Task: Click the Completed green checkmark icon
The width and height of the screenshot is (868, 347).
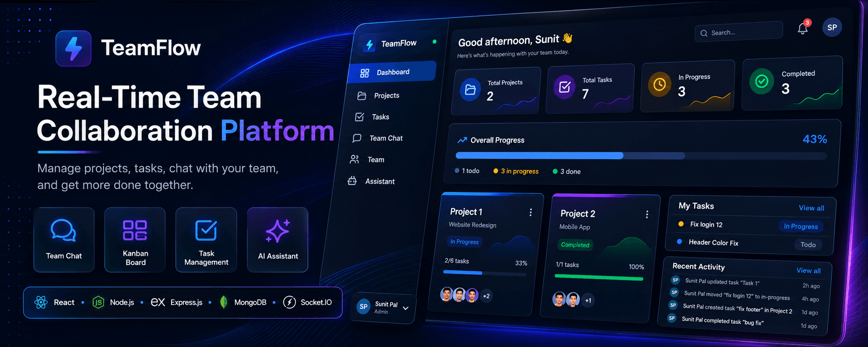Action: (762, 81)
